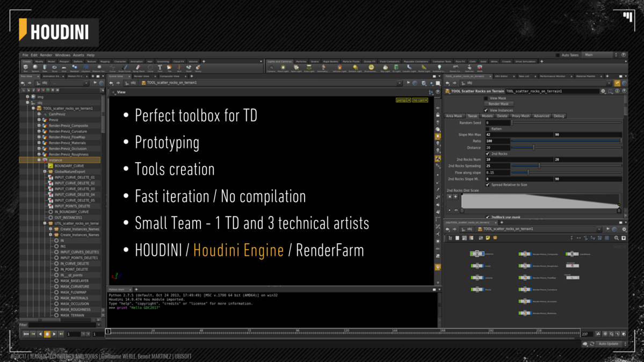Viewport: 644px width, 362px height.
Task: Enable the View Mask checkbox
Action: point(486,98)
